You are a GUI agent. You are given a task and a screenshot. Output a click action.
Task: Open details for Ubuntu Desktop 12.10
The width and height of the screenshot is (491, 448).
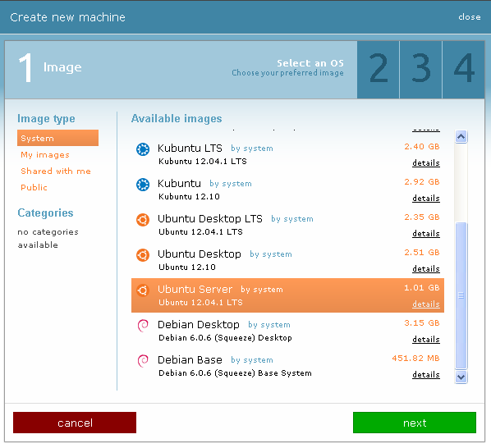coord(426,269)
